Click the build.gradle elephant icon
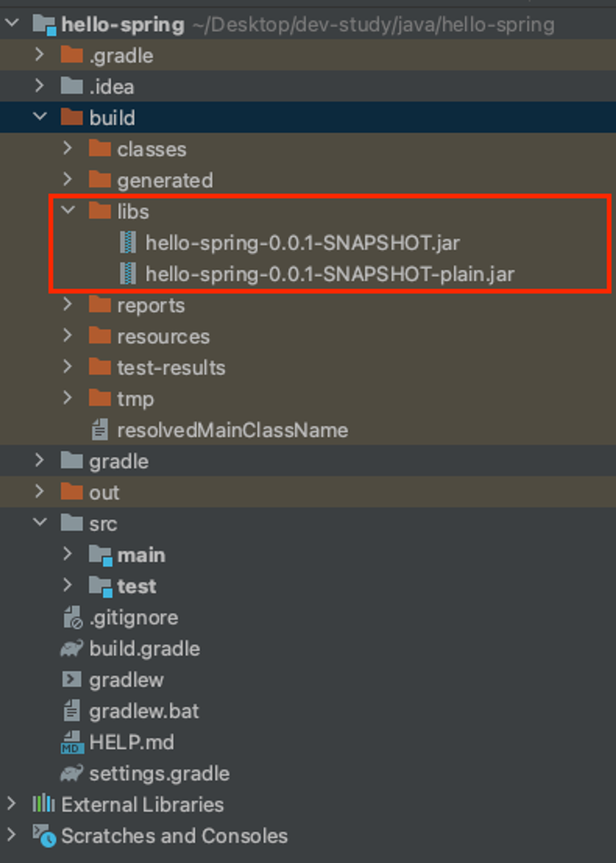 click(x=71, y=648)
